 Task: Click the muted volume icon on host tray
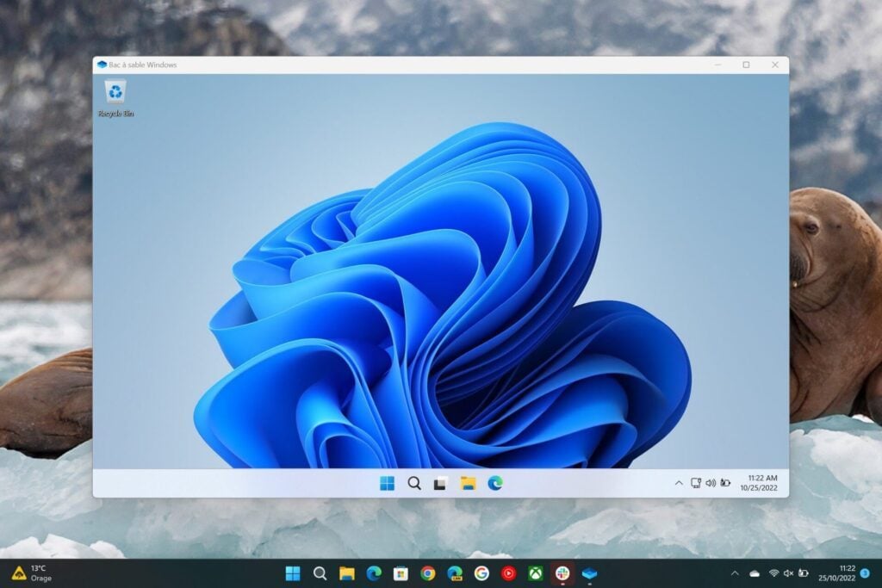point(789,573)
